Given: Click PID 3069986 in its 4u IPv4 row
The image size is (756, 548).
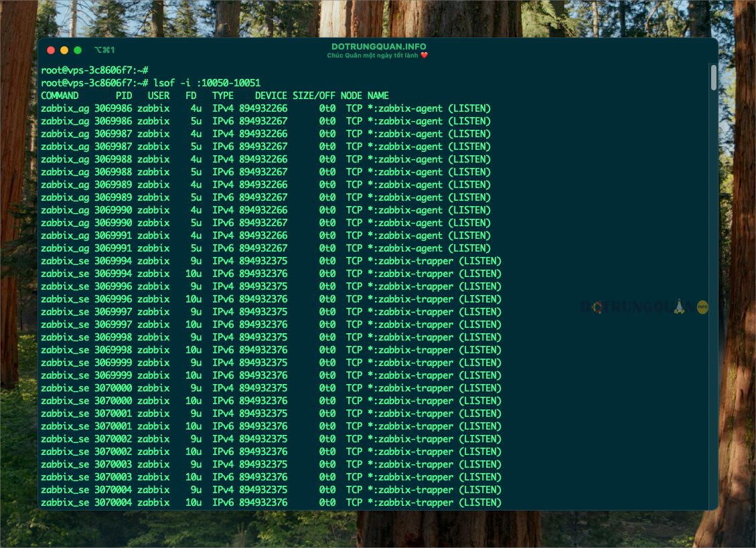Looking at the screenshot, I should tap(113, 108).
